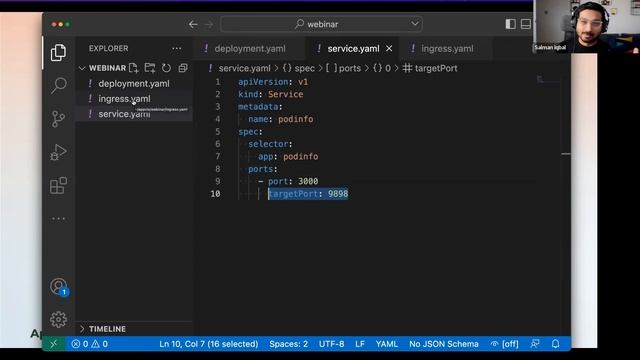This screenshot has height=360, width=640.
Task: Change end of line via LF
Action: 360,344
